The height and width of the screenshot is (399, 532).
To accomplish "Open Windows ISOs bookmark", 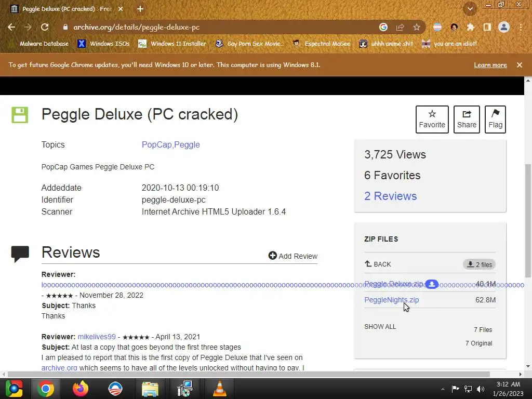I will point(103,44).
